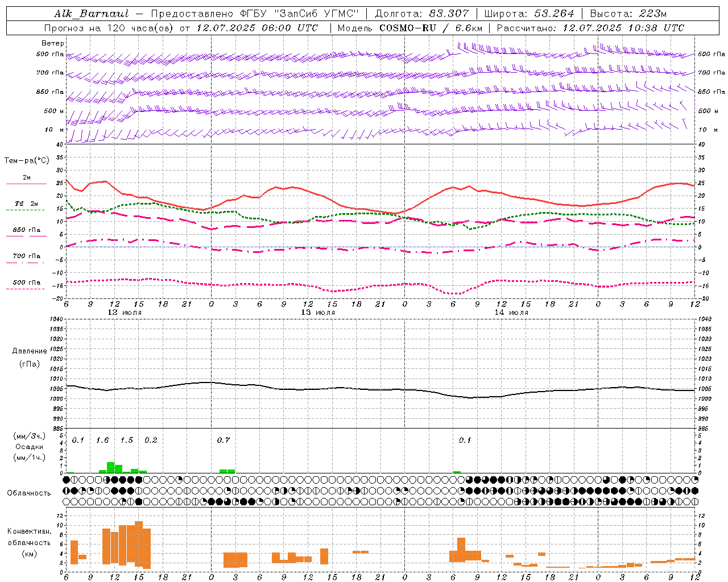Click the green precipitation bar under 0.7
Screen dimensions: 728x582
227,471
